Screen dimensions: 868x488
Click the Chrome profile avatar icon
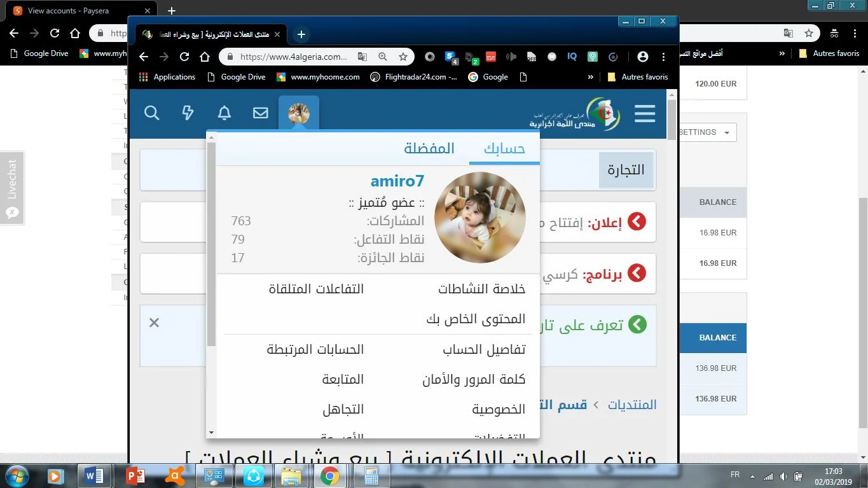point(642,57)
